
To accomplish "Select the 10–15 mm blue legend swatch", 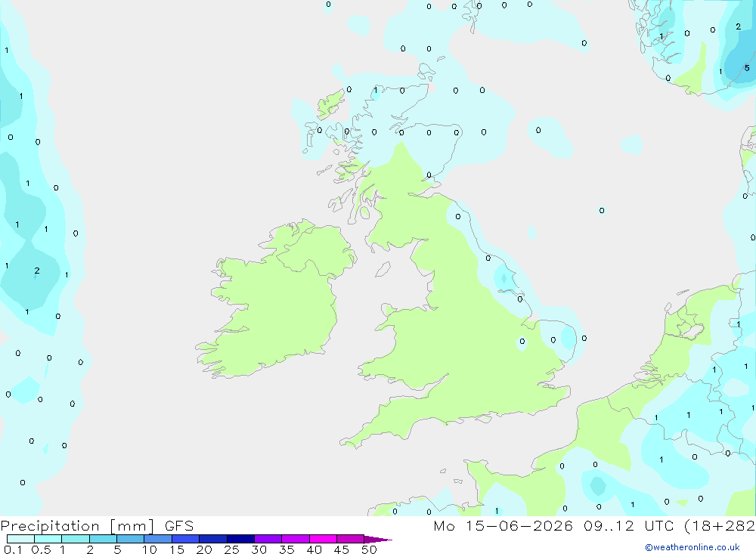I will pos(158,539).
